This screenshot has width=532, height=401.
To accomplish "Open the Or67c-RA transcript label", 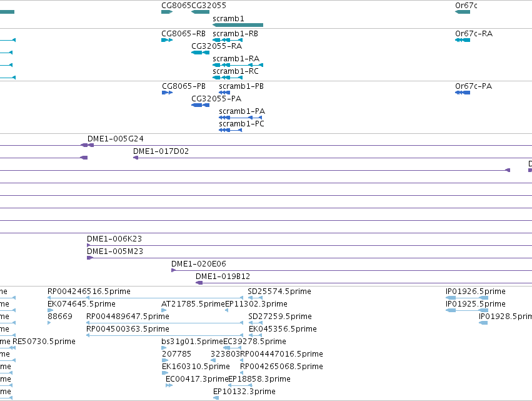I will tap(474, 34).
